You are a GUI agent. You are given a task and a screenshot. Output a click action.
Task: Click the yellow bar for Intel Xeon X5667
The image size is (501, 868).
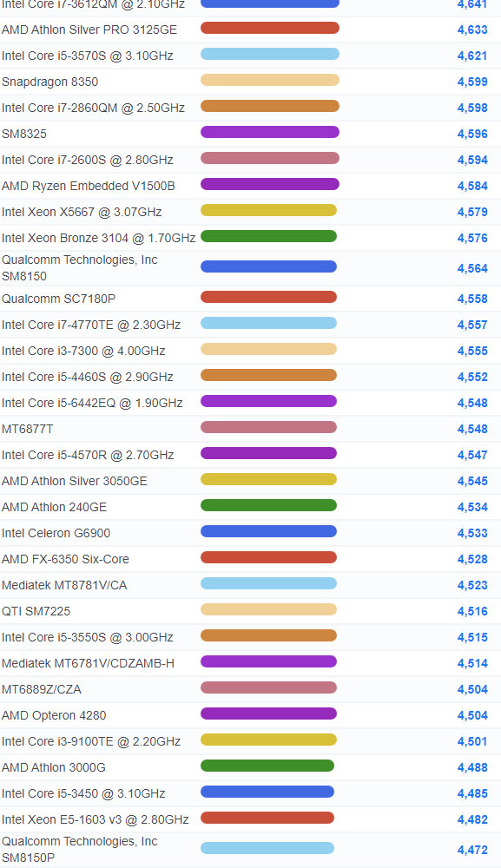click(x=268, y=210)
